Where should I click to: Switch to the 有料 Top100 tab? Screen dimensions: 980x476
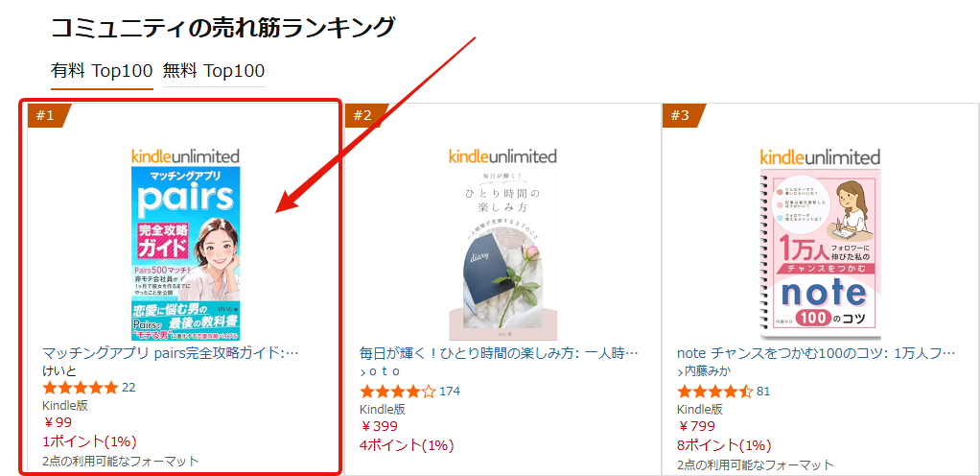pyautogui.click(x=101, y=71)
